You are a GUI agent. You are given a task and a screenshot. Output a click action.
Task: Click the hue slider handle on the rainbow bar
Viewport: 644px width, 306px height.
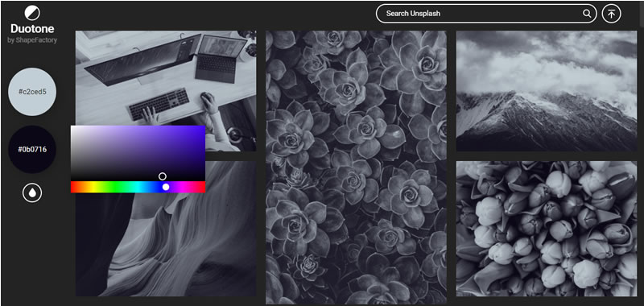166,187
